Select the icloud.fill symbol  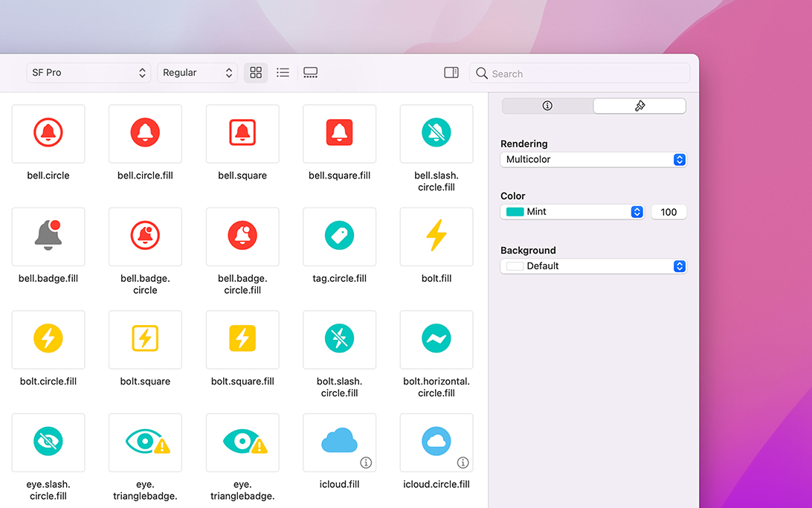tap(339, 443)
